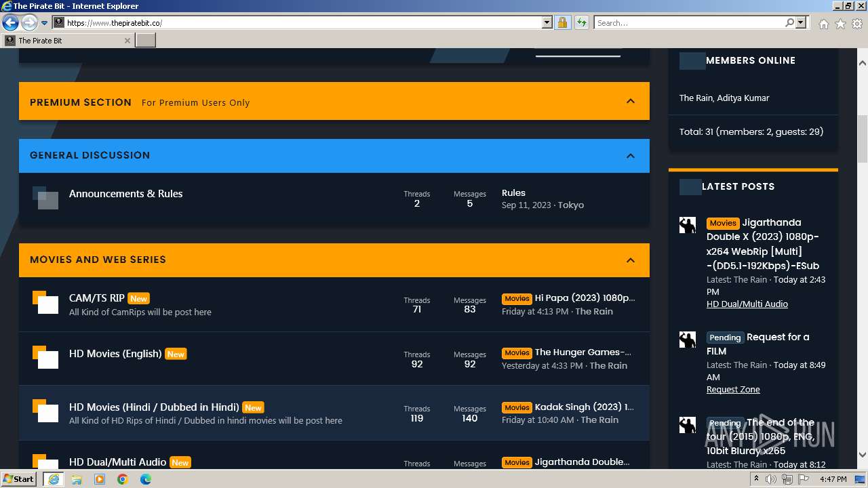Open Aditya Kumar member profile
868x488 pixels.
coord(743,98)
